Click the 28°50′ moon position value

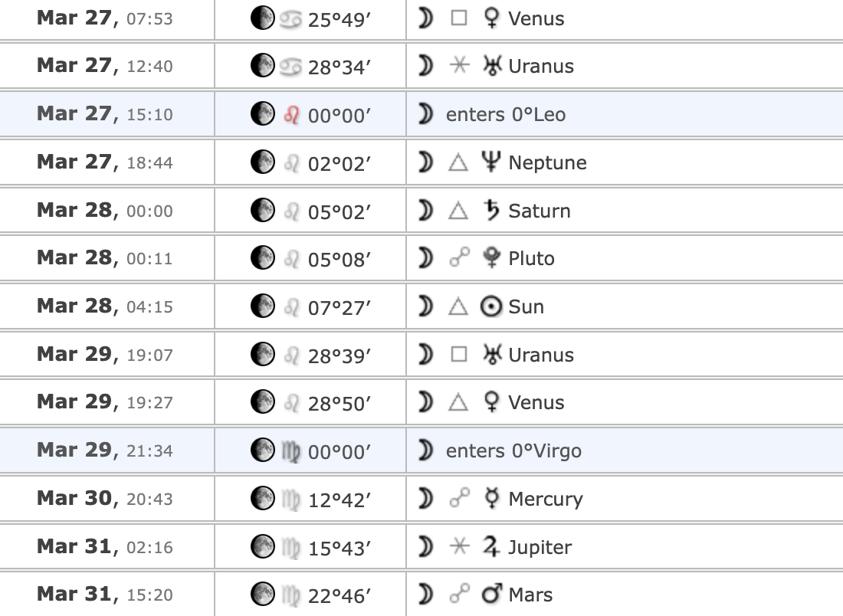[x=339, y=403]
